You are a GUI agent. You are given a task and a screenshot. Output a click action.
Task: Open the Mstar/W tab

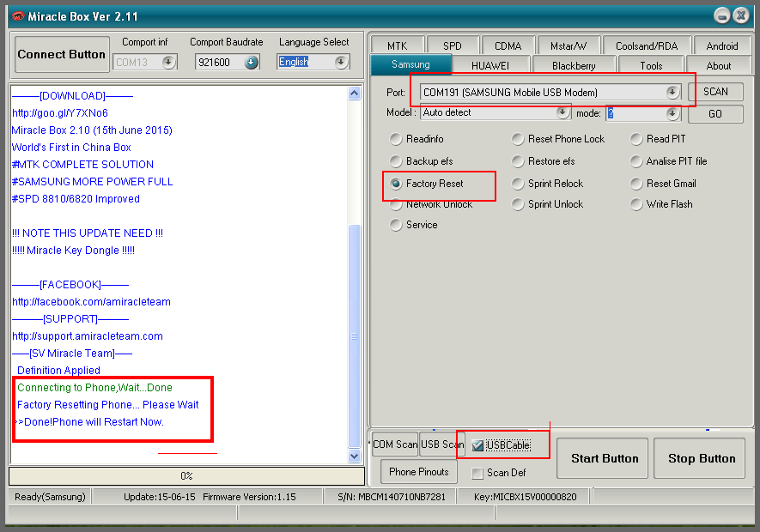(x=568, y=45)
